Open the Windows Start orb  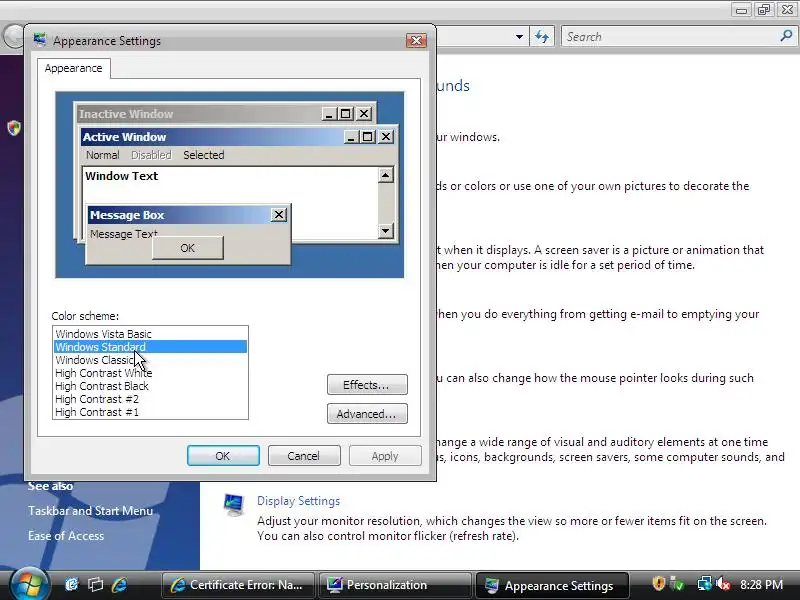click(x=28, y=584)
